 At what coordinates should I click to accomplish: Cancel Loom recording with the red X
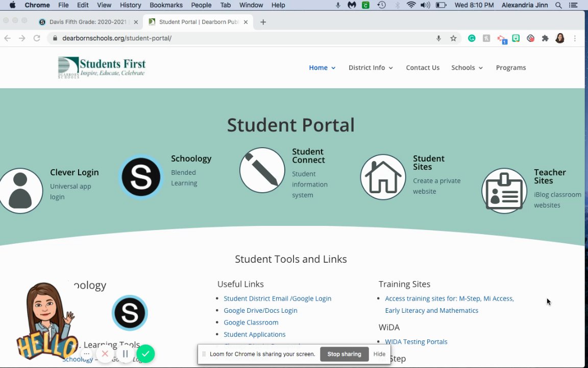(105, 354)
